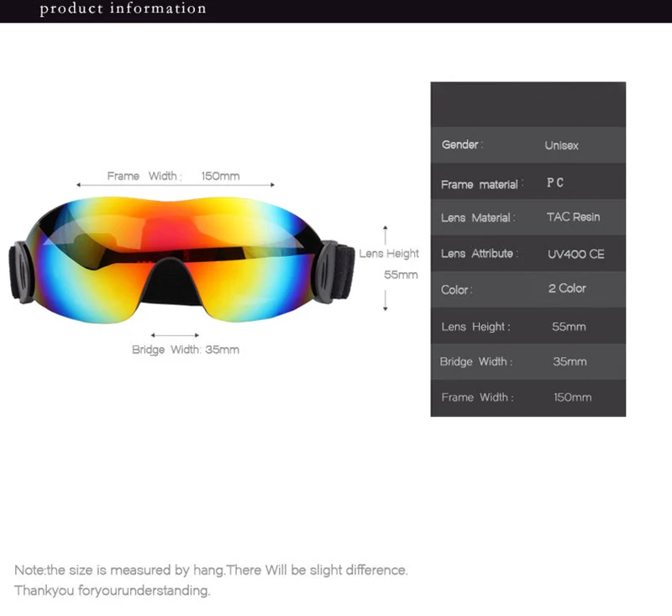Select the Frame material PC value
Image resolution: width=672 pixels, height=616 pixels.
tap(555, 183)
